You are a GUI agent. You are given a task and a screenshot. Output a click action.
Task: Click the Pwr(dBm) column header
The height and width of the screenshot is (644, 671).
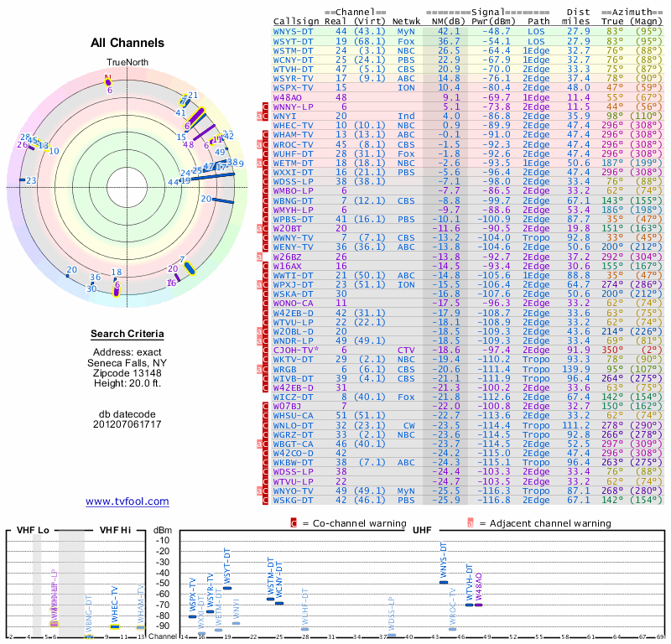pos(493,21)
